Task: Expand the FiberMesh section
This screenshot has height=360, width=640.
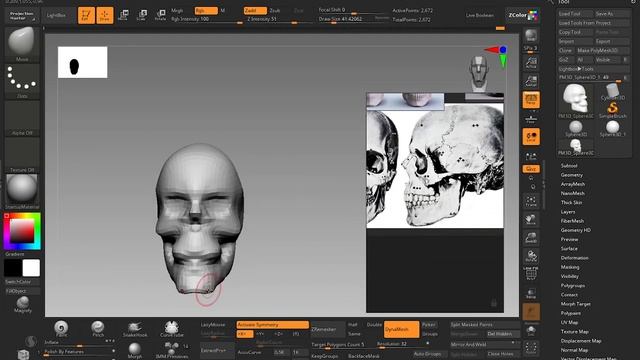Action: pos(572,221)
